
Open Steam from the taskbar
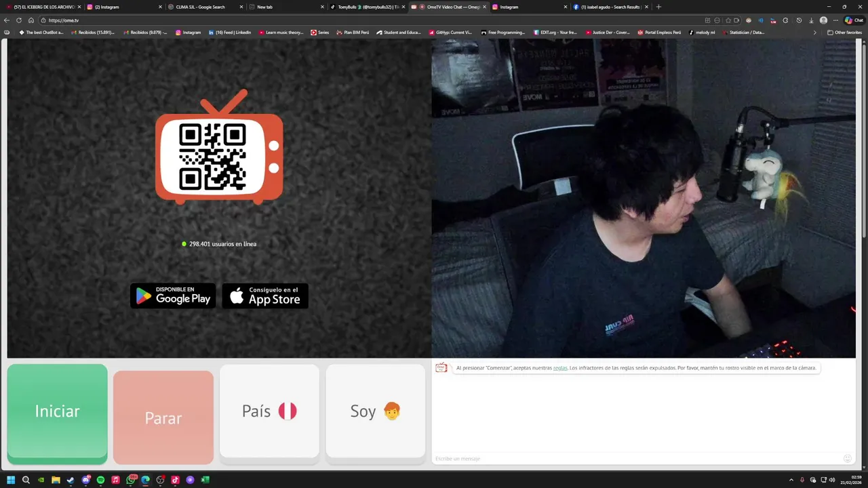71,480
